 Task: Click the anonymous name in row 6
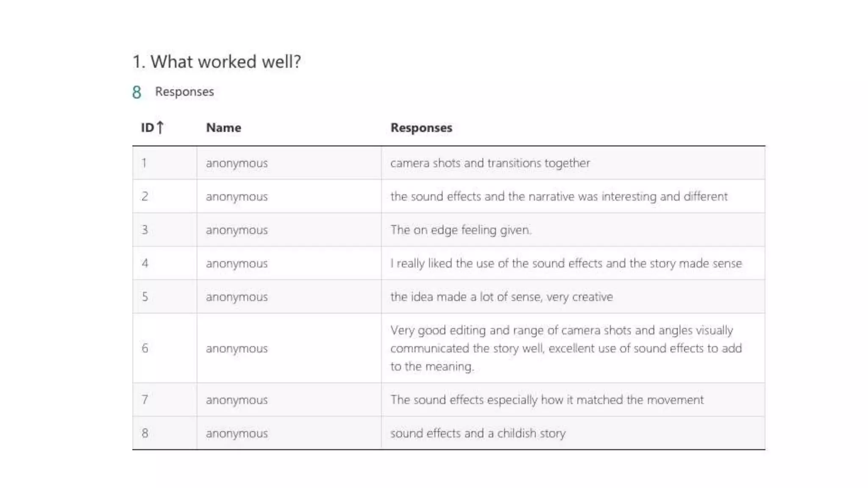pos(236,349)
